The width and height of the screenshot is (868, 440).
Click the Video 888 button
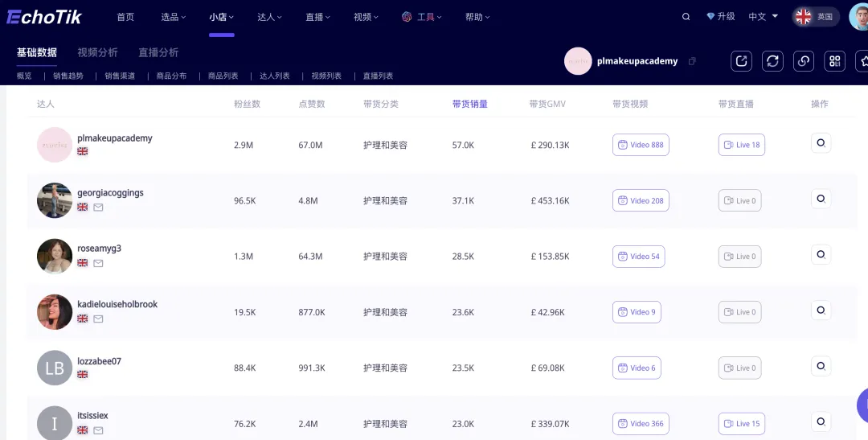point(641,145)
